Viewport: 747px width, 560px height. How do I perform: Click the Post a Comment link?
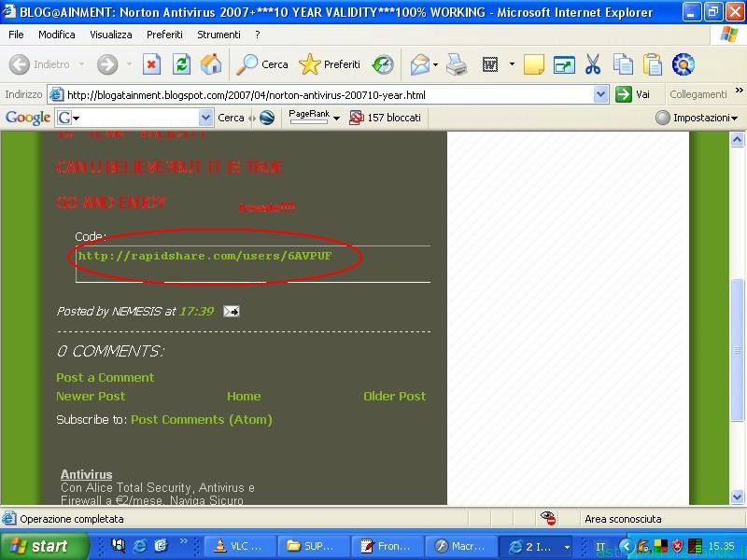[106, 378]
